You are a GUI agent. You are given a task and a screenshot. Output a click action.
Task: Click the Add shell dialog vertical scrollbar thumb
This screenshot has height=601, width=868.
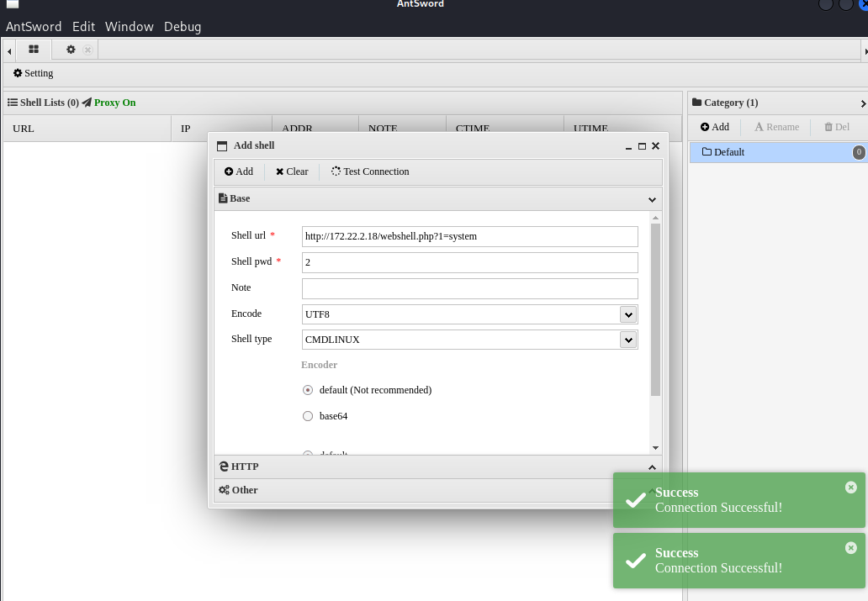pyautogui.click(x=655, y=310)
